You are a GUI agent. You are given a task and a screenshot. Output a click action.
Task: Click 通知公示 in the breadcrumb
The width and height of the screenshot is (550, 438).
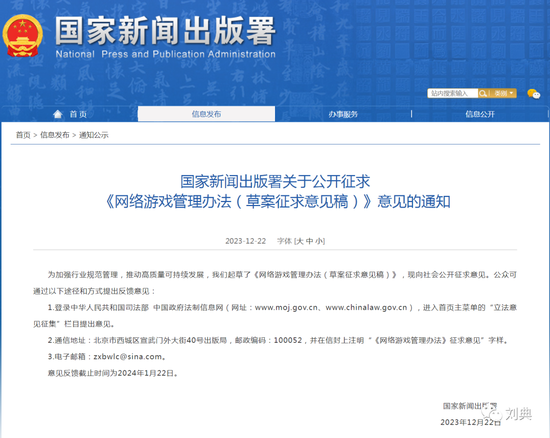(x=94, y=135)
